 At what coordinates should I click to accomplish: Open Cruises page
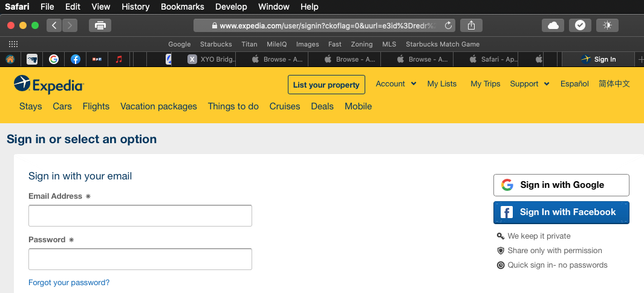[285, 106]
